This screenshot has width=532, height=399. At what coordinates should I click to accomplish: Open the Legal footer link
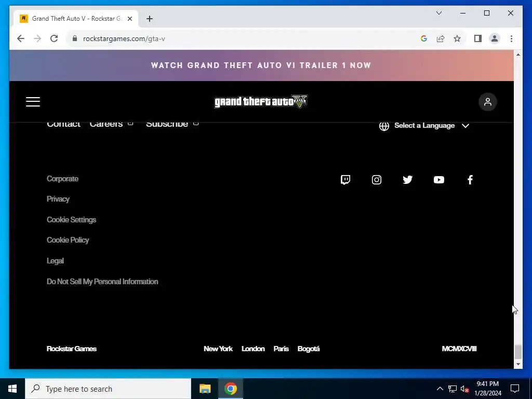(x=55, y=261)
